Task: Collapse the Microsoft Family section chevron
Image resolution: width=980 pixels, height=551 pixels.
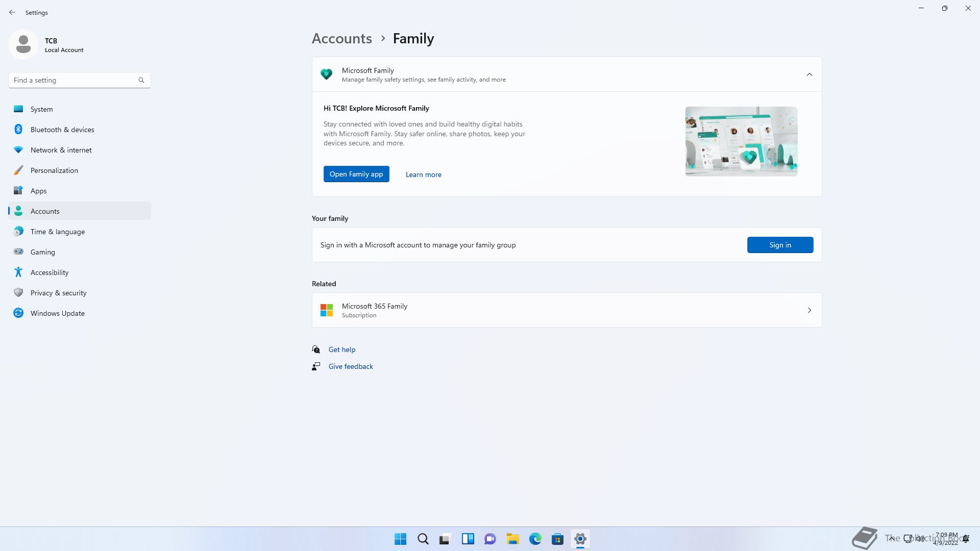Action: click(810, 74)
